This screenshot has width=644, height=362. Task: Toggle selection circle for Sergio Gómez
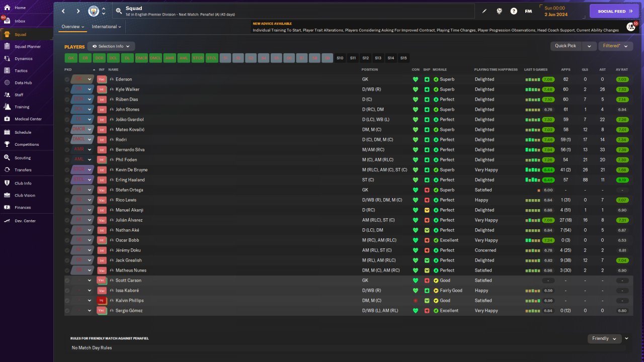coord(67,311)
